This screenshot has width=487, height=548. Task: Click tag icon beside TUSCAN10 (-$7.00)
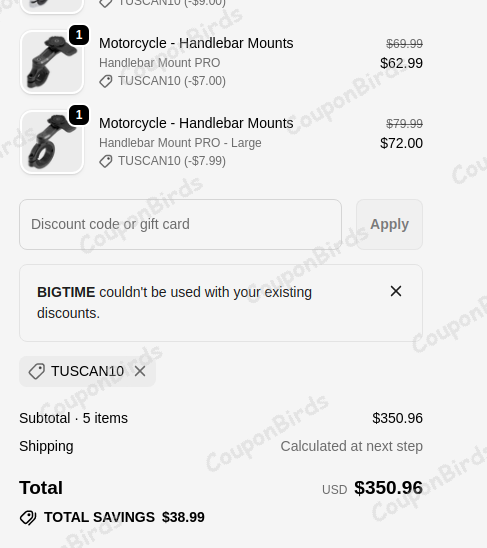click(106, 81)
